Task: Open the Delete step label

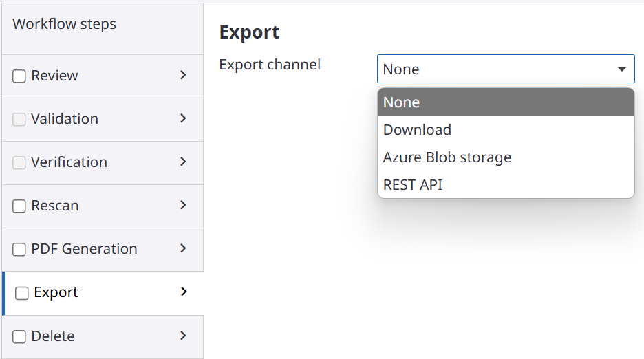Action: pos(53,336)
